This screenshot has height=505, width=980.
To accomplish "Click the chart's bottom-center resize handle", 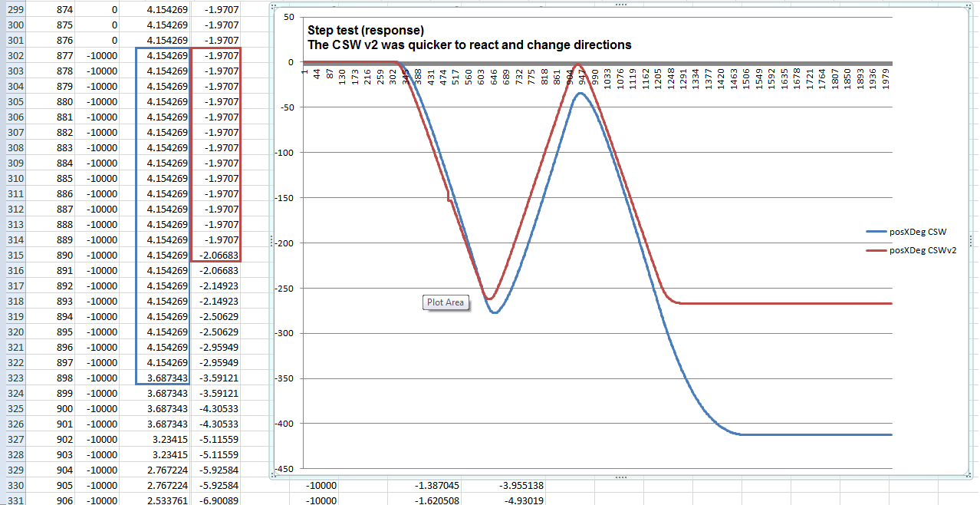I will click(621, 477).
